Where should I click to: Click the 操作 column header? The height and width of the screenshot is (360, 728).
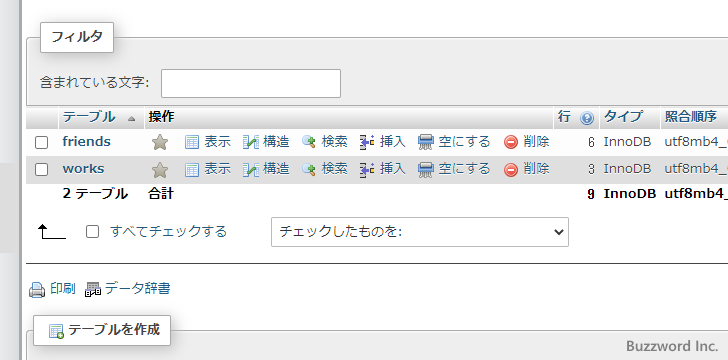[x=162, y=117]
